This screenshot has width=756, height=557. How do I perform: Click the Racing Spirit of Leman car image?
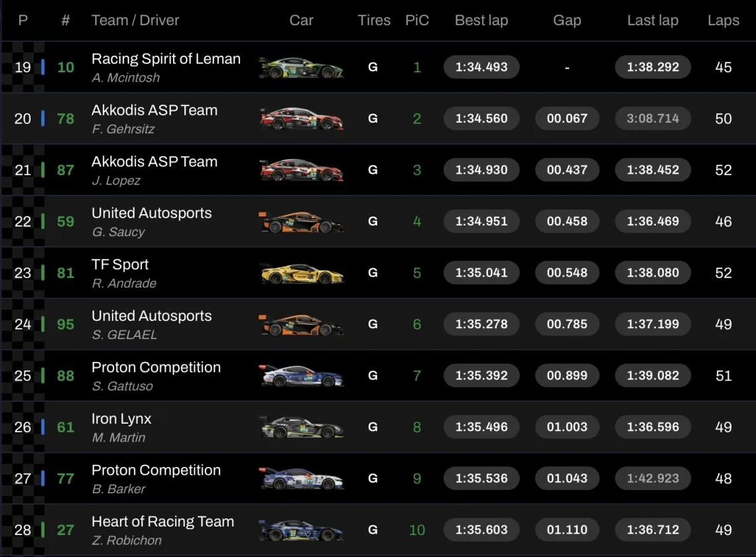click(301, 68)
